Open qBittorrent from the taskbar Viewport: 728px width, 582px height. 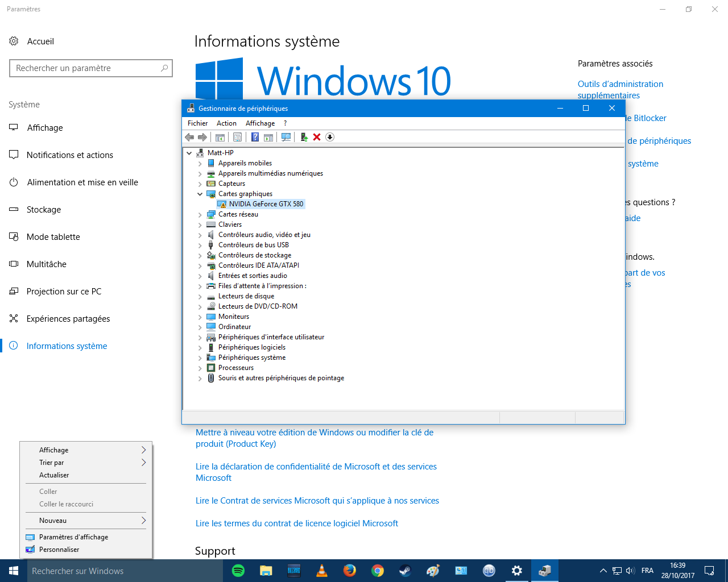(489, 571)
